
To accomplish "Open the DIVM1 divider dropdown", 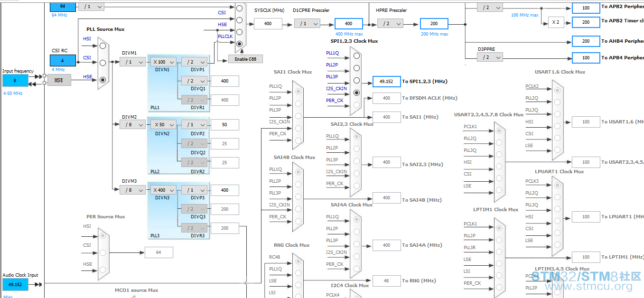I will pyautogui.click(x=132, y=62).
